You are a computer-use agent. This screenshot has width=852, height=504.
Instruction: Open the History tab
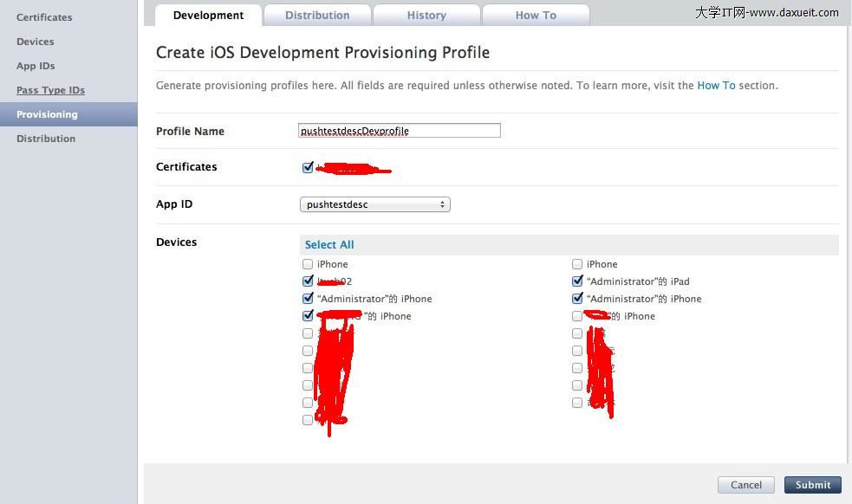(x=426, y=16)
